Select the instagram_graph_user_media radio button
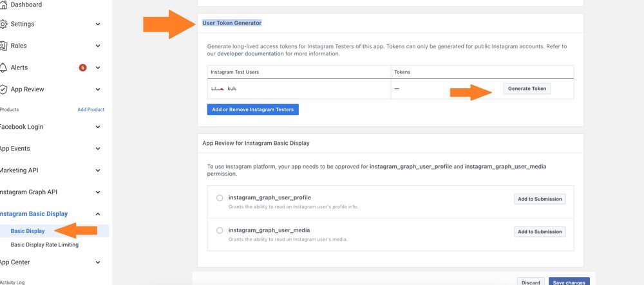644x285 pixels. 220,230
